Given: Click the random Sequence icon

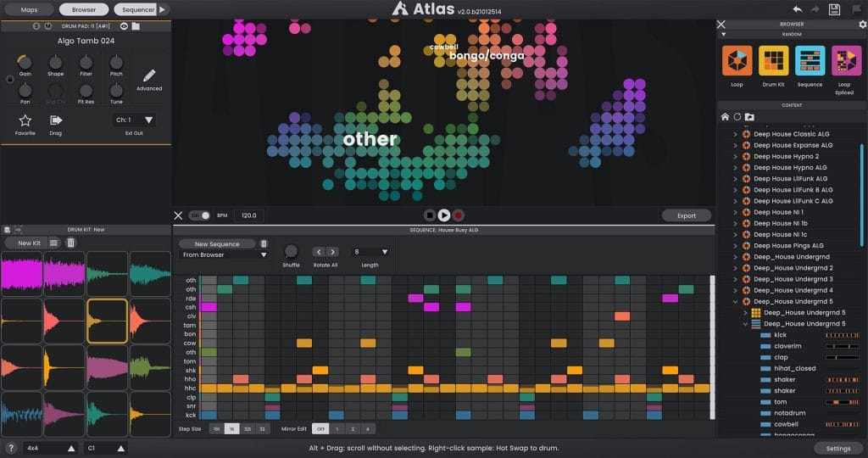Looking at the screenshot, I should [x=810, y=62].
